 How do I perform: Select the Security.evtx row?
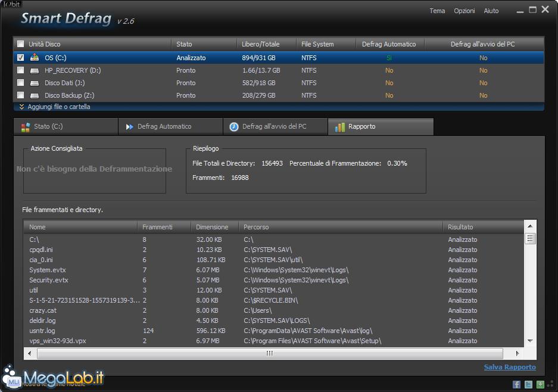pos(274,280)
